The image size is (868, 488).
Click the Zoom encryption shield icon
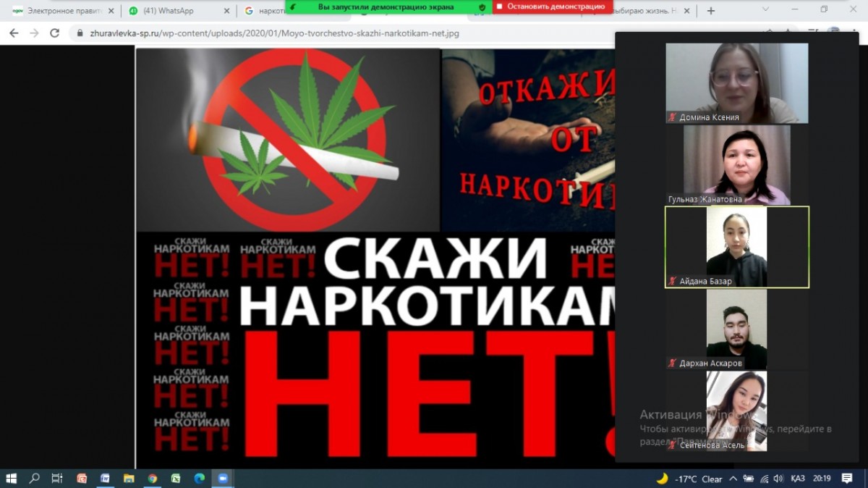(x=482, y=7)
